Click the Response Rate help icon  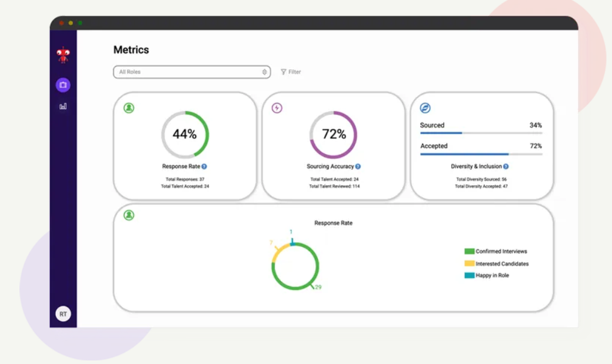coord(204,166)
